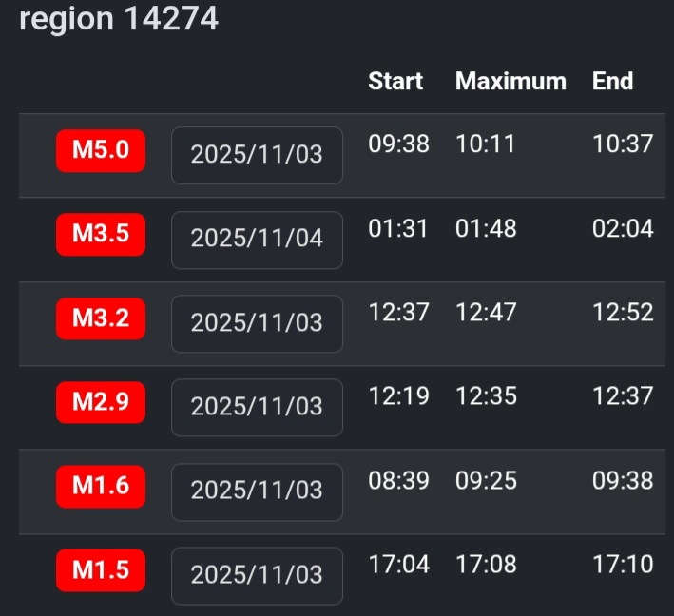Click the region 14274 heading
Image resolution: width=674 pixels, height=616 pixels.
tap(119, 19)
